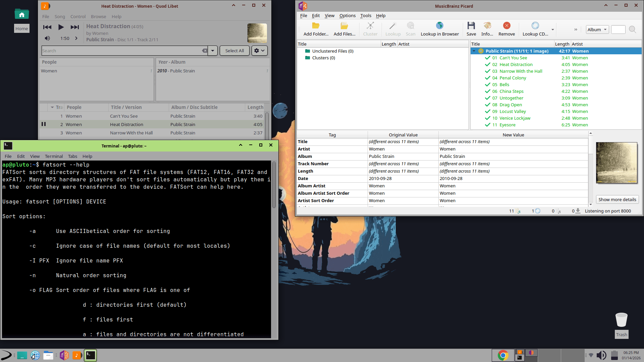This screenshot has height=362, width=644.
Task: Toggle the volume speaker icon in Quod Libet
Action: click(47, 38)
